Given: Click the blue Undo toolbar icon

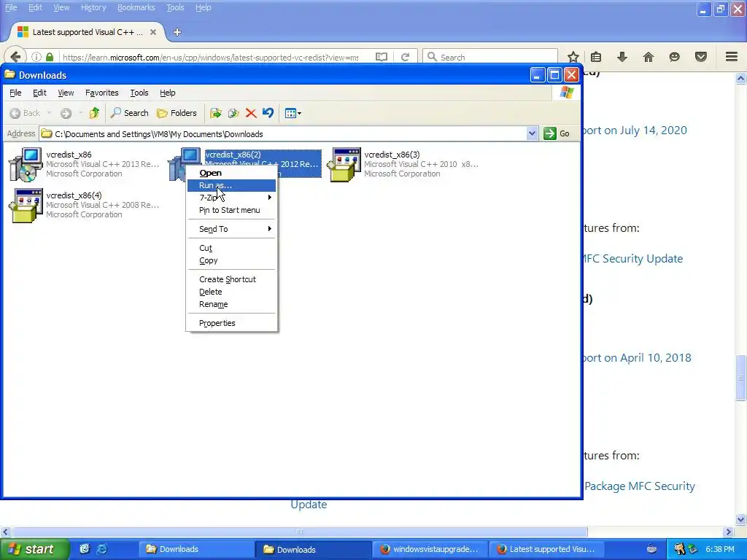Looking at the screenshot, I should pyautogui.click(x=268, y=113).
